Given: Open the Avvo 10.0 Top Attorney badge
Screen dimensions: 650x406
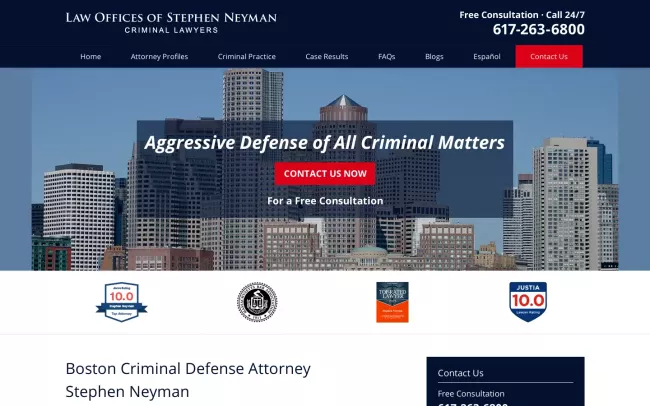Looking at the screenshot, I should (x=122, y=302).
